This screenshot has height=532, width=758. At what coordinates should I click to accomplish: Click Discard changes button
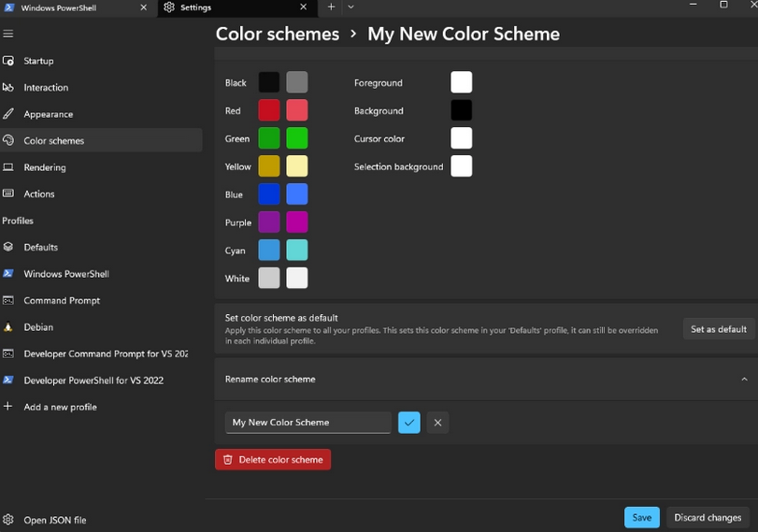tap(708, 517)
